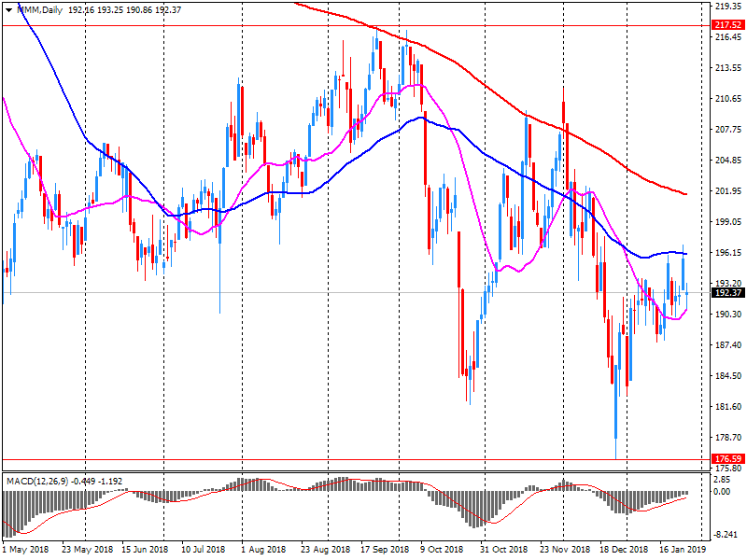Click the 204.85 price scale value

pos(728,160)
